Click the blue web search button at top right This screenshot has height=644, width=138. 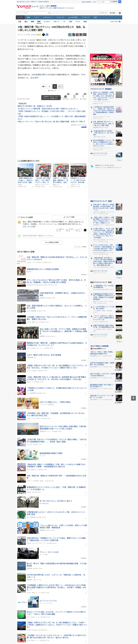click(x=120, y=2)
